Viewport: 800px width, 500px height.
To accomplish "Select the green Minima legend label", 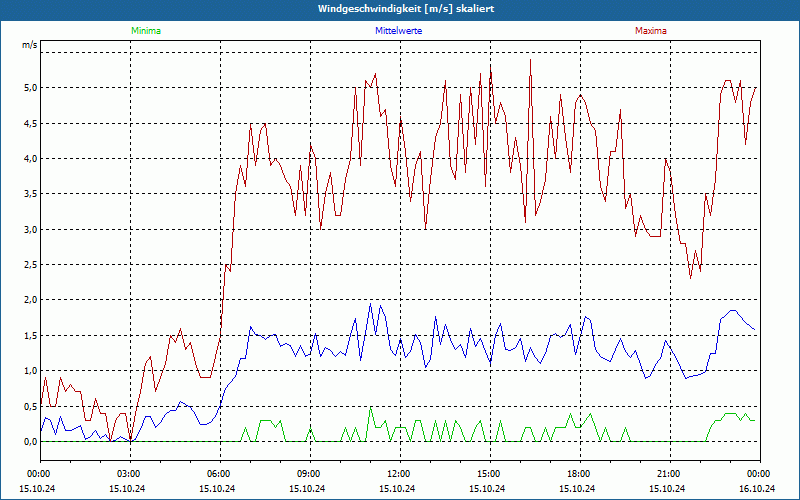I will click(x=145, y=31).
